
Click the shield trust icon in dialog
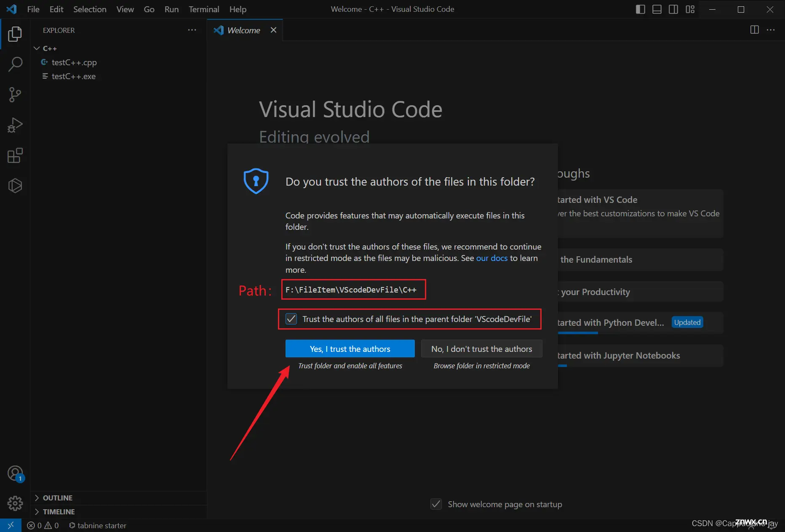tap(256, 181)
